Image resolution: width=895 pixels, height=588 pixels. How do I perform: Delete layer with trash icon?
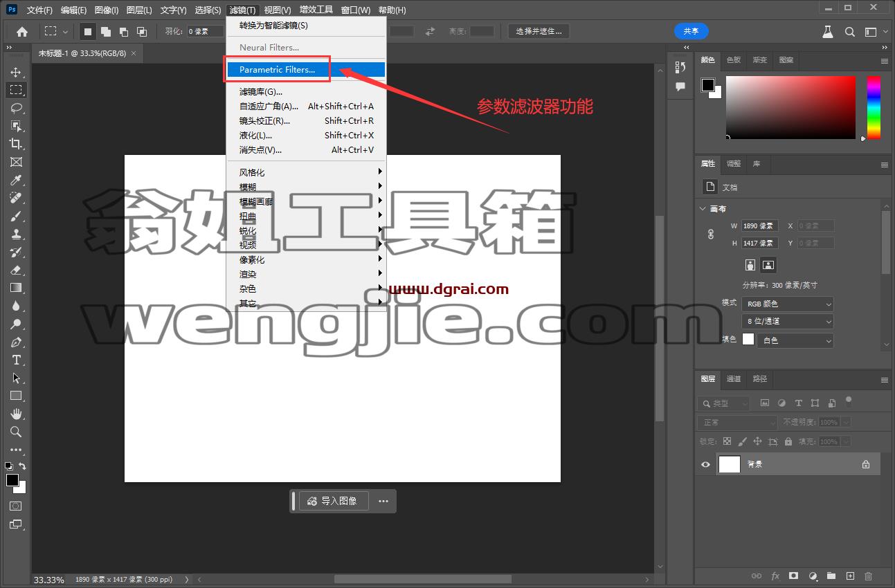point(868,576)
